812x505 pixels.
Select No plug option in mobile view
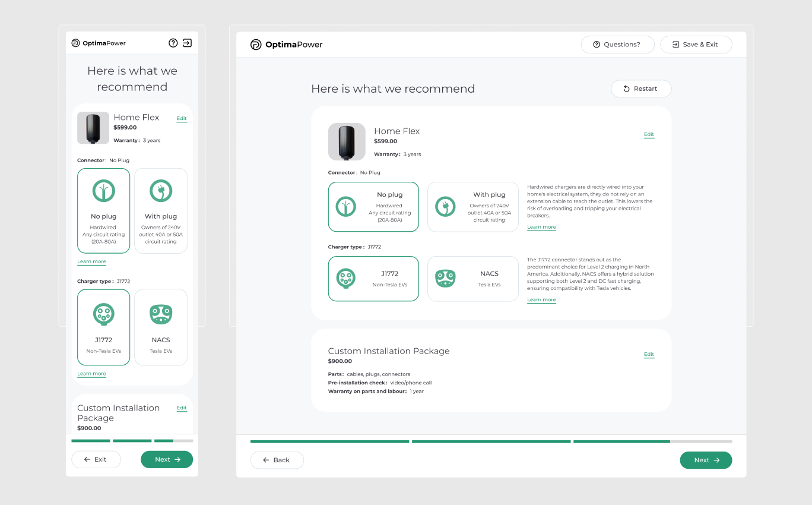[x=104, y=211]
